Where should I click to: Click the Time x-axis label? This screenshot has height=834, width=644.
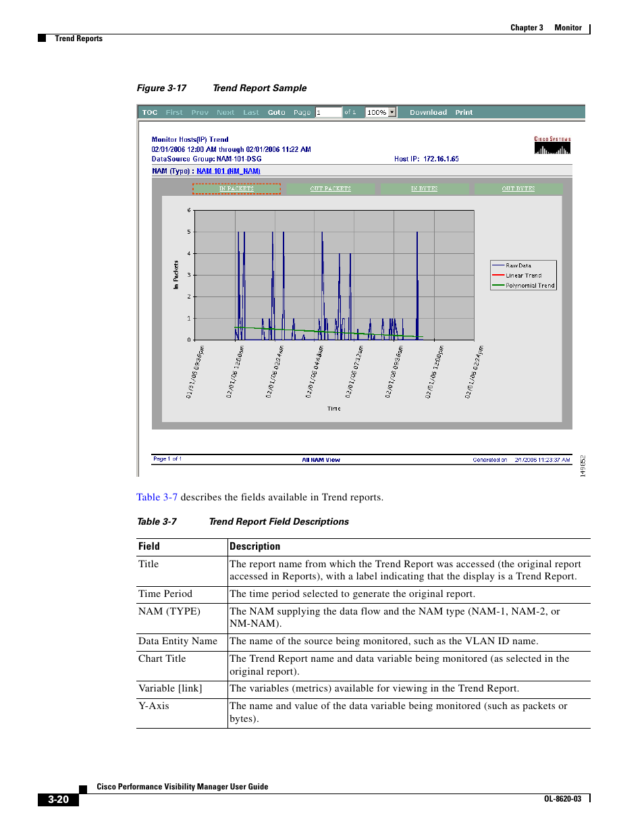[334, 409]
